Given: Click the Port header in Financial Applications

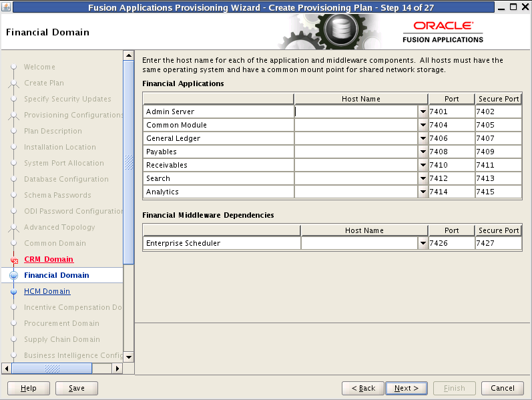Looking at the screenshot, I should [x=452, y=99].
